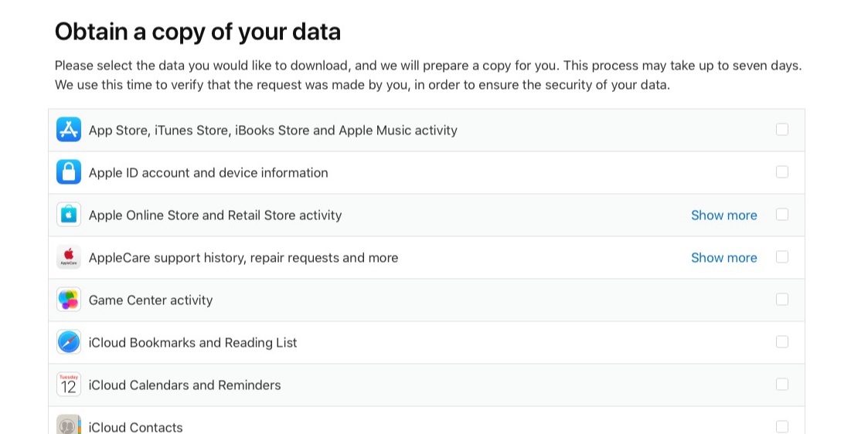Check the iCloud Calendars and Reminders checkbox

(782, 385)
